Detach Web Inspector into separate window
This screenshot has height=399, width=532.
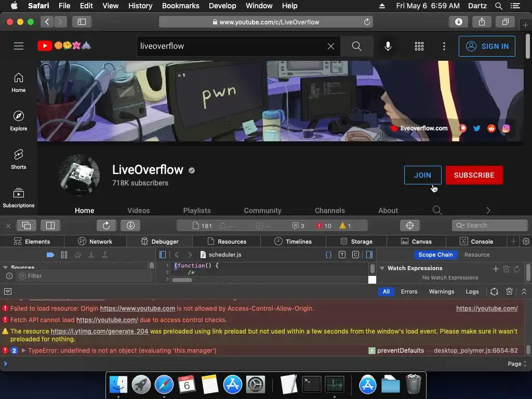(x=26, y=225)
